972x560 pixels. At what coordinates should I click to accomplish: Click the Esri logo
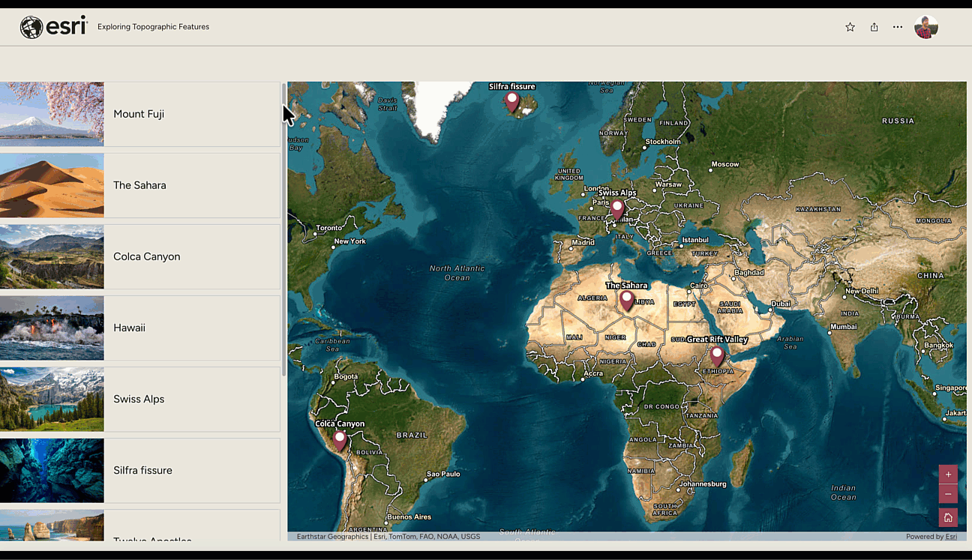[54, 27]
